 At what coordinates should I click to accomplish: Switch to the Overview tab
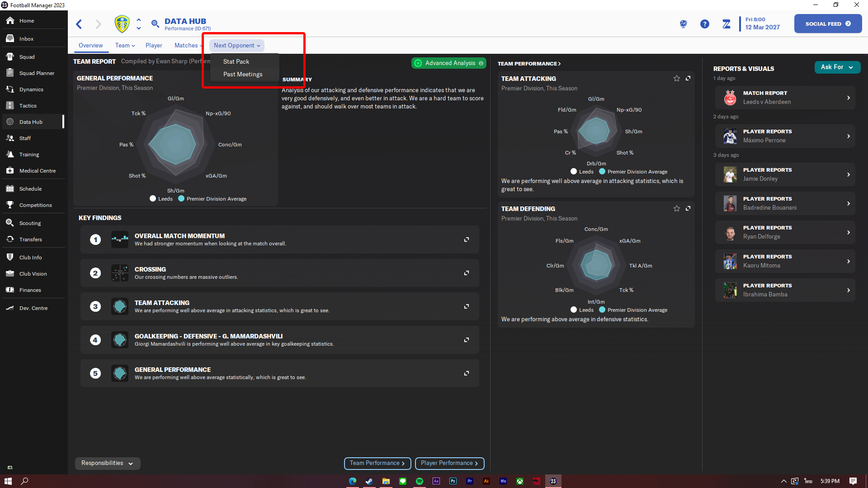(90, 46)
